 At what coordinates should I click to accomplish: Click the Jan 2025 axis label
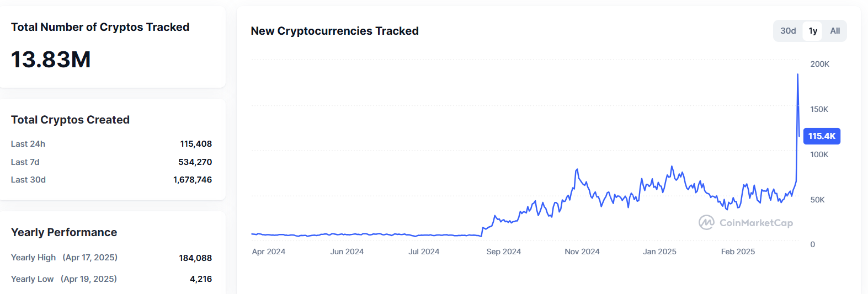click(659, 252)
